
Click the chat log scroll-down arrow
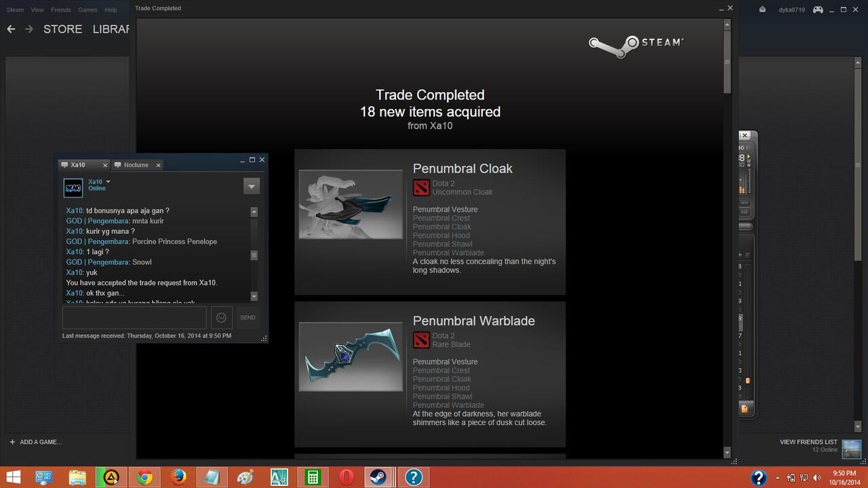(254, 296)
